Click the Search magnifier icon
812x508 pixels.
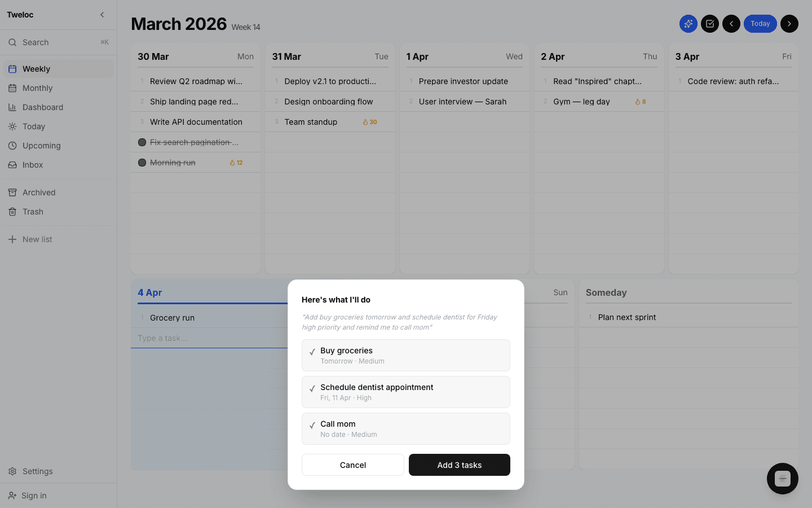coord(12,42)
